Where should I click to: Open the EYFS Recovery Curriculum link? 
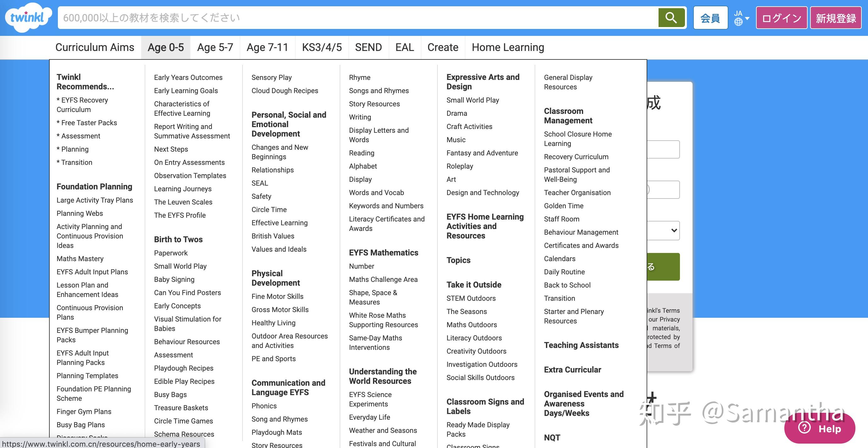click(82, 105)
